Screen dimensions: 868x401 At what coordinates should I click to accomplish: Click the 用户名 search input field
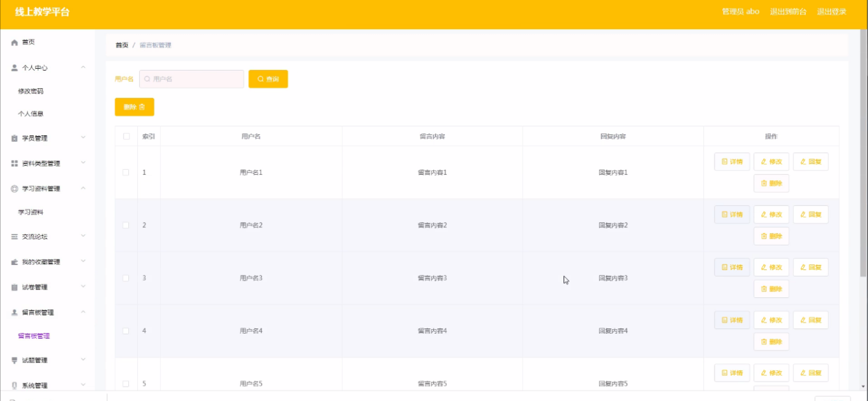click(x=192, y=79)
